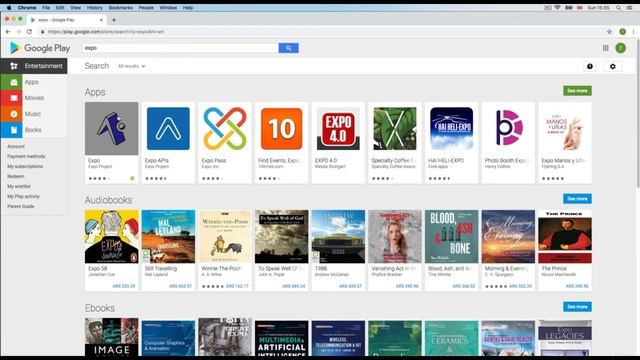Screen dimensions: 640x360
Task: Open Payment methods link
Action: [x=26, y=156]
